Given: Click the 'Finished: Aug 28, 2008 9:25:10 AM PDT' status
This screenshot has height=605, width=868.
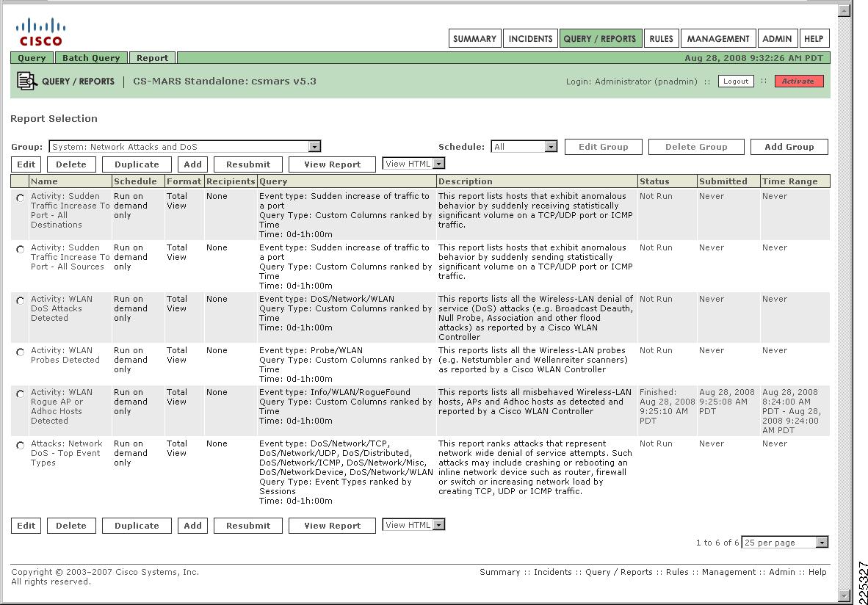Looking at the screenshot, I should coord(667,406).
